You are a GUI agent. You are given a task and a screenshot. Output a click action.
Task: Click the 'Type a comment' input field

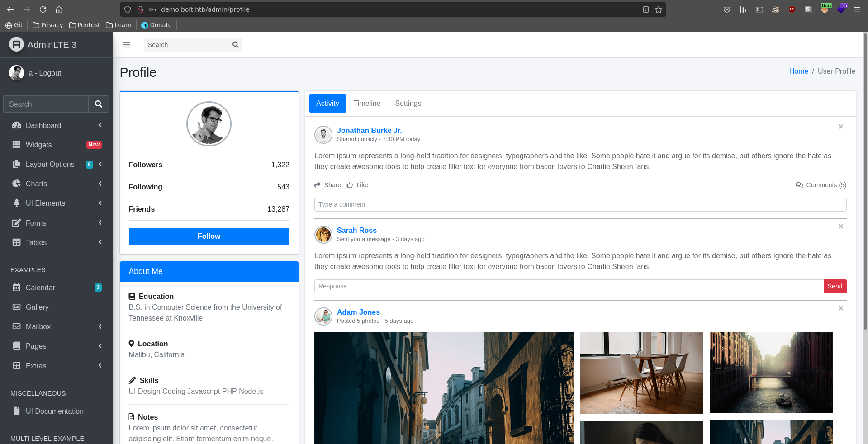[x=580, y=204]
